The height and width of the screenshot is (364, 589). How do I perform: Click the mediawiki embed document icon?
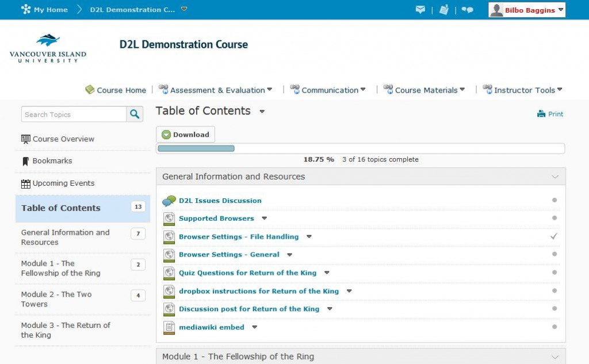(169, 328)
